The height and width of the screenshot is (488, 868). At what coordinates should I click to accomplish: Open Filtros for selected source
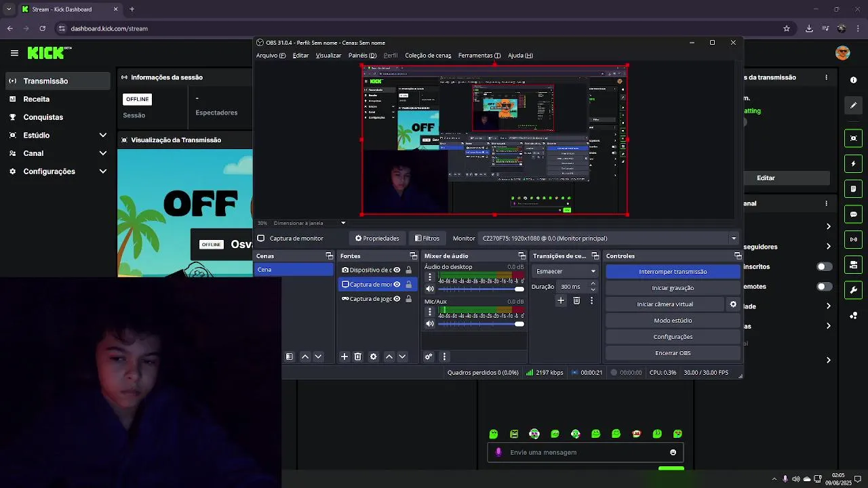427,239
